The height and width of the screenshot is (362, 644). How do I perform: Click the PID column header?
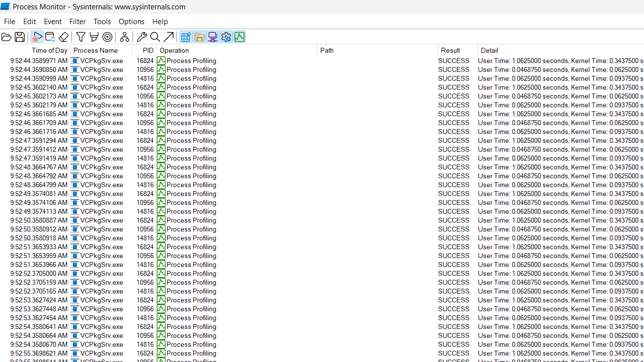[x=144, y=50]
